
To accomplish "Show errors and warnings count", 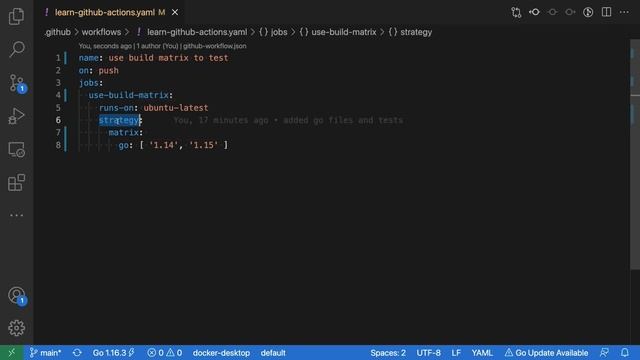I will [x=164, y=353].
